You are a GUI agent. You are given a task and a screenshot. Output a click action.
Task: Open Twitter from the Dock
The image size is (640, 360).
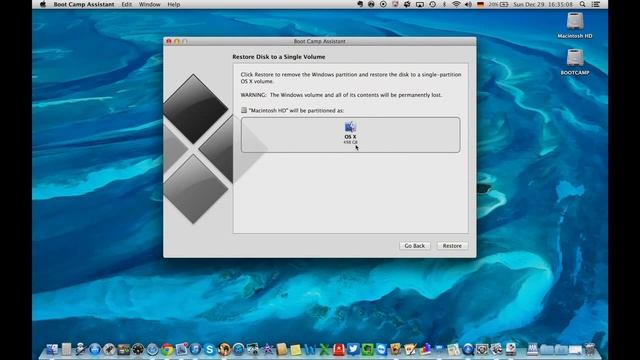353,349
